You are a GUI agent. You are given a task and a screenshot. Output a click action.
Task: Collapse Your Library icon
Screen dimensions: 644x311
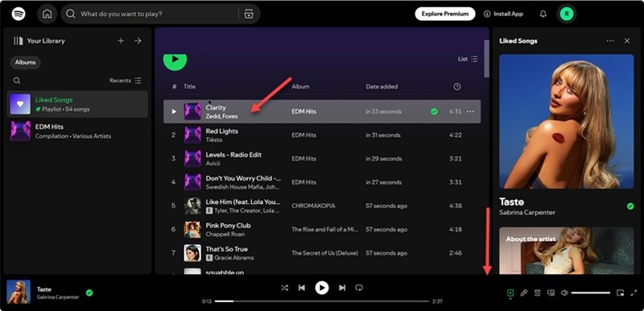18,40
